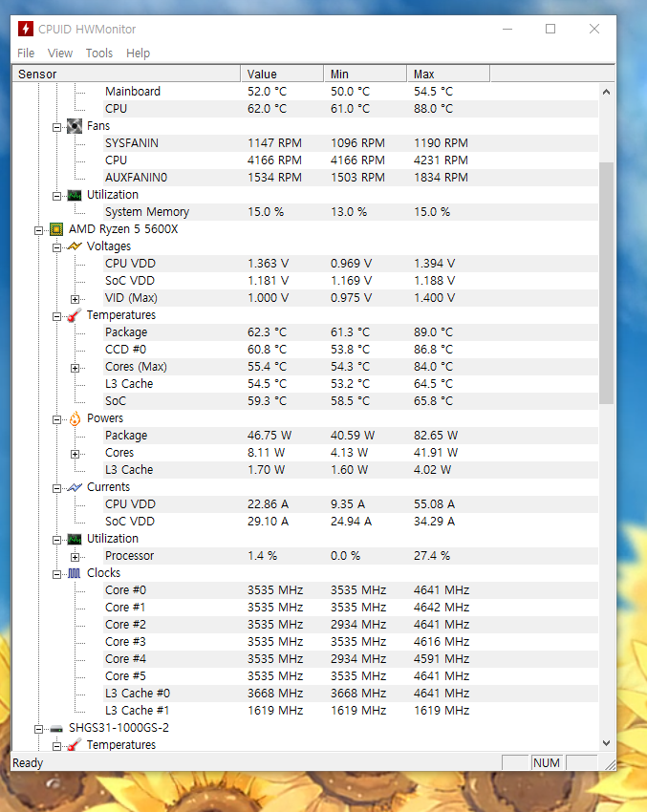Expand the Cores power entry
The image size is (647, 812).
tap(75, 454)
